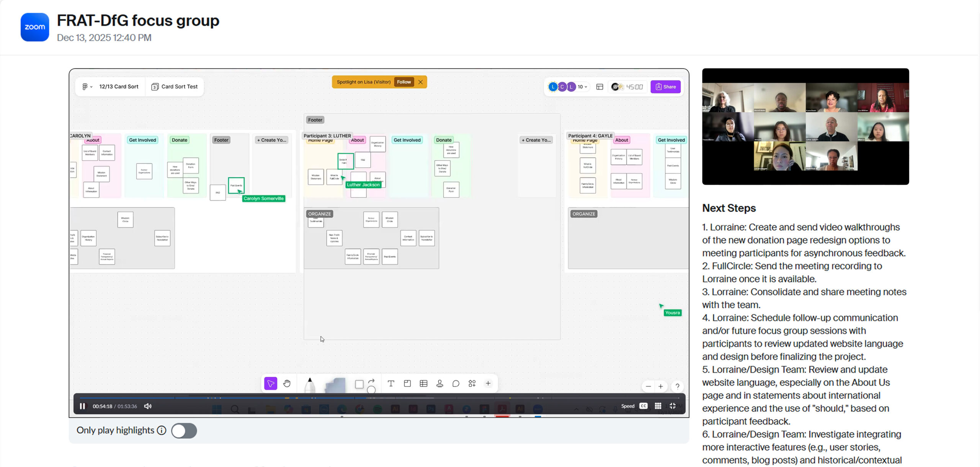The image size is (980, 467).
Task: Open the Speed playback dropdown
Action: (627, 406)
